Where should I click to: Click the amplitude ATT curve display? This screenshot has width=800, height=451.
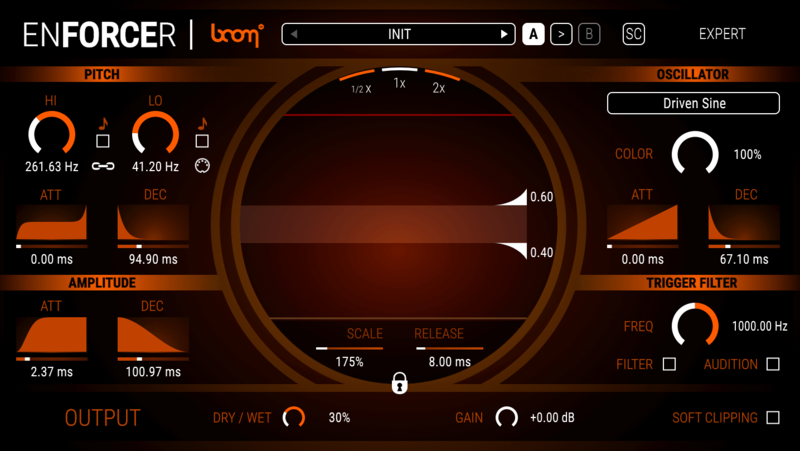[52, 335]
